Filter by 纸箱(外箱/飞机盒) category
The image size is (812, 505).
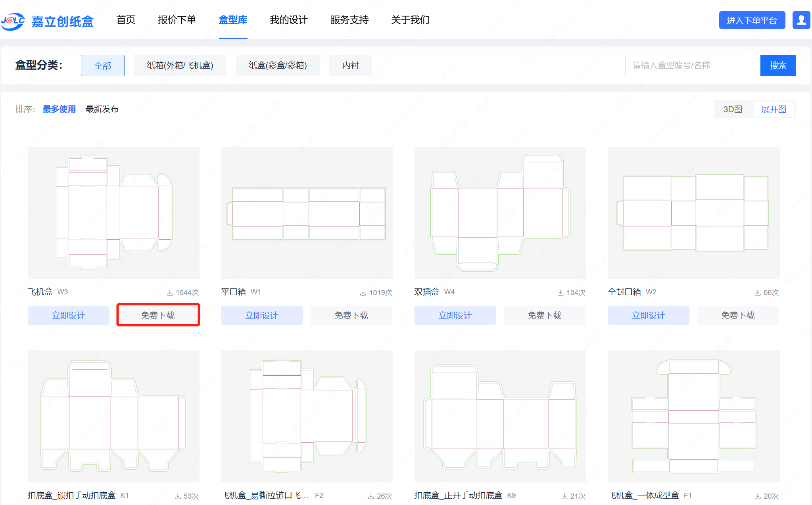pyautogui.click(x=180, y=65)
